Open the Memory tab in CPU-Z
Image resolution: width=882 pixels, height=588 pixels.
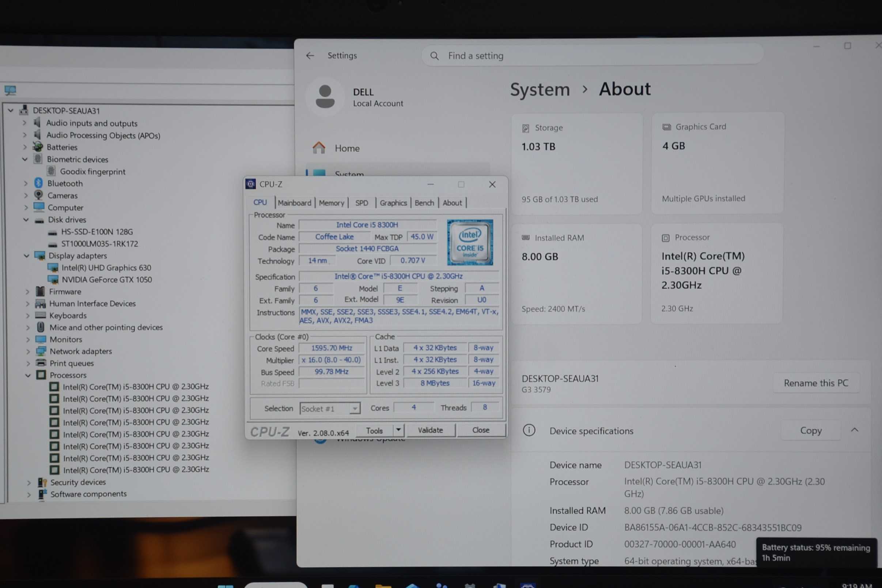point(331,203)
